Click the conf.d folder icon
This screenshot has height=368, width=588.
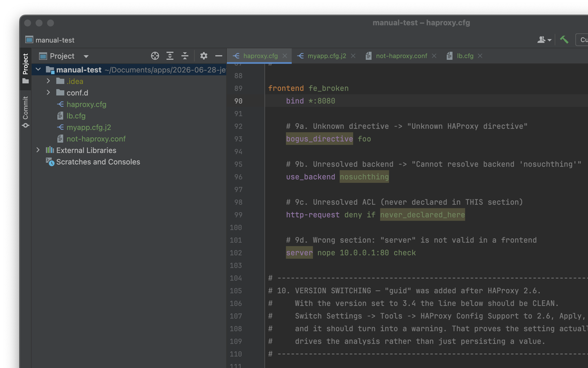60,92
